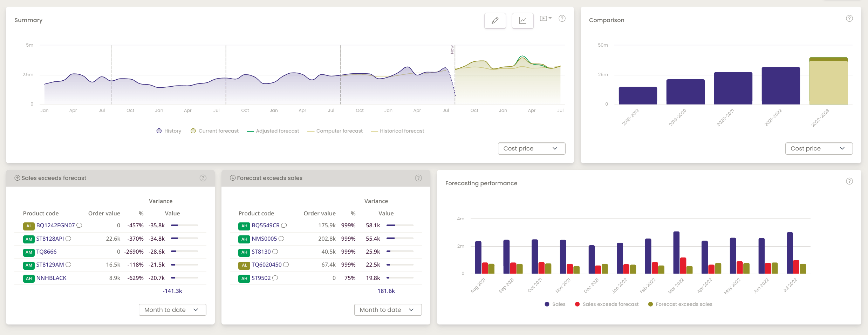Open product link NMS0005

pos(264,239)
